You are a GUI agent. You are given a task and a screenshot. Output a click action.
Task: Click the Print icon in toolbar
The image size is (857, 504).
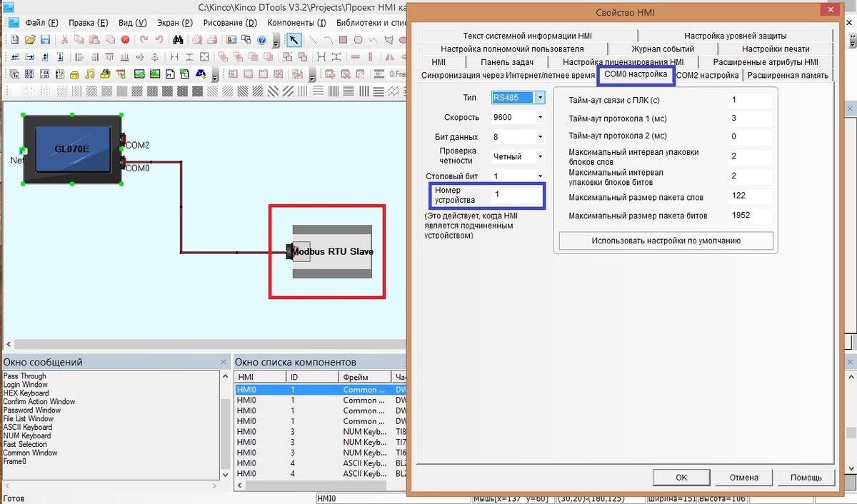click(x=212, y=40)
